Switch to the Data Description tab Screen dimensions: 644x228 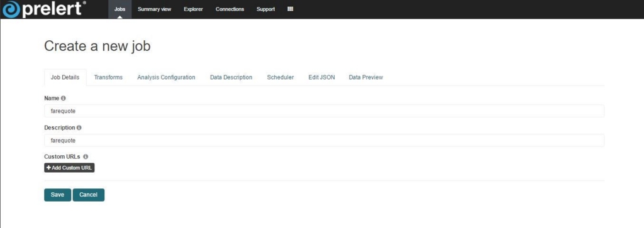[x=231, y=77]
